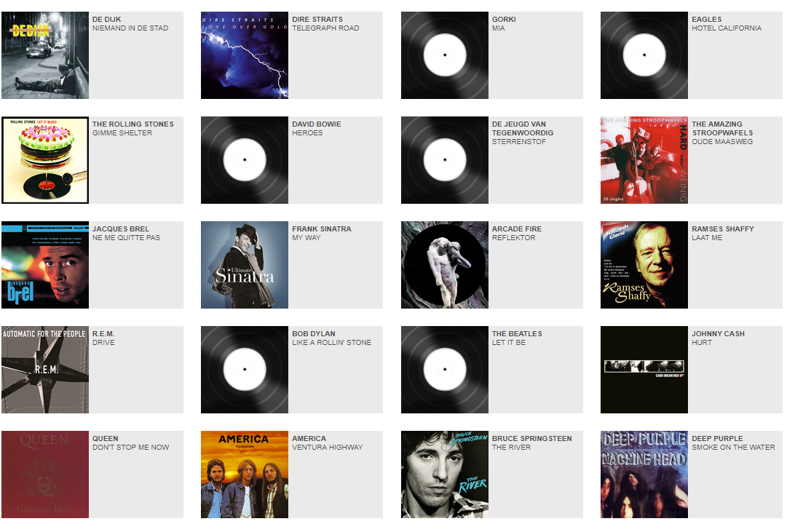Select R.E.M. Automatic for the People cover
The width and height of the screenshot is (803, 532).
pyautogui.click(x=45, y=370)
